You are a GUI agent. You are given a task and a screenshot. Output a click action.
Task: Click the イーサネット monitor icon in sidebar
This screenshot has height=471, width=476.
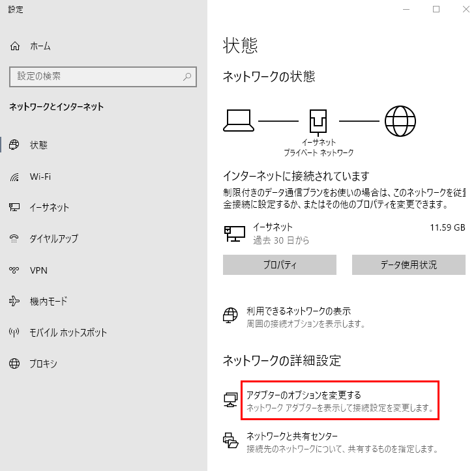click(14, 207)
